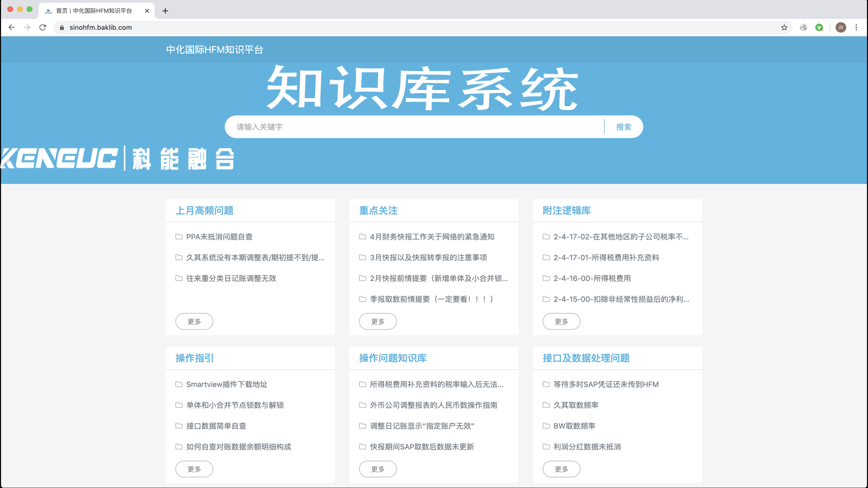Image resolution: width=868 pixels, height=488 pixels.
Task: Close the 首页 | 中化国际HFM知识平台 tab
Action: pos(146,11)
